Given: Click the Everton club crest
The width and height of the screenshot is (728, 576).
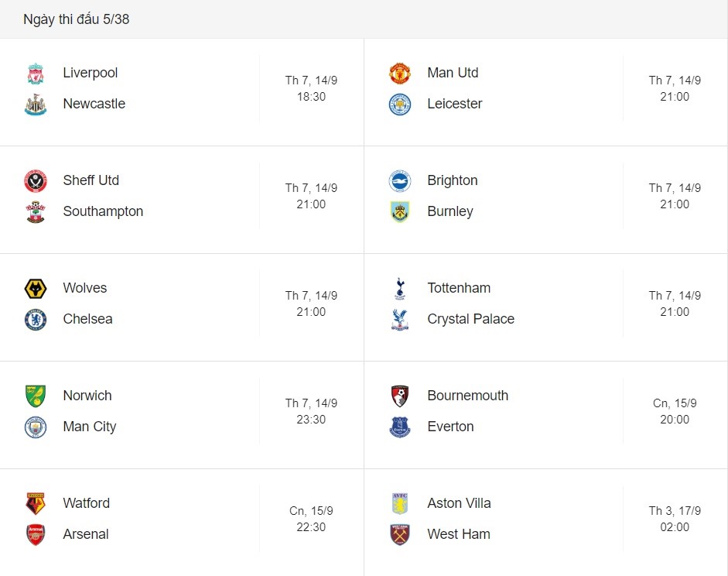Looking at the screenshot, I should [400, 427].
